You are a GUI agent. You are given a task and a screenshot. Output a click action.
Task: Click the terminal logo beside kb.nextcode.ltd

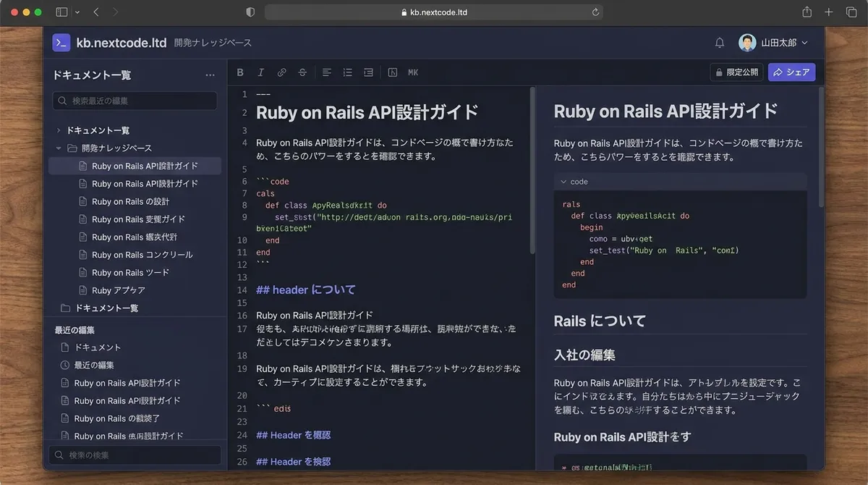[x=61, y=42]
